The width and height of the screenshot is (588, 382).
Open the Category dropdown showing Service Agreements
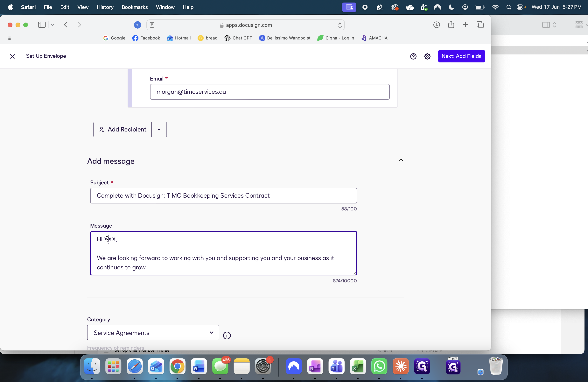153,332
